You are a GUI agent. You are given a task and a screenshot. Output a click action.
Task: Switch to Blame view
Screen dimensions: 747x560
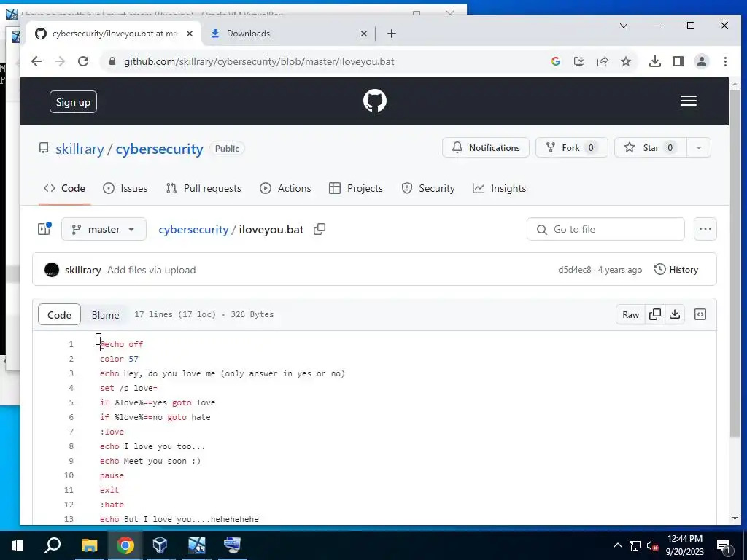pyautogui.click(x=105, y=315)
